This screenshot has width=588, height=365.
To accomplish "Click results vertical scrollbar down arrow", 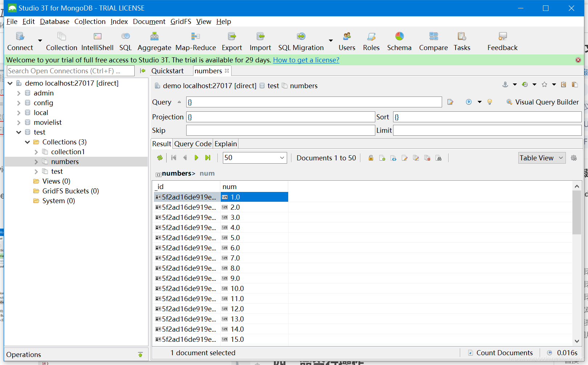I will click(577, 341).
